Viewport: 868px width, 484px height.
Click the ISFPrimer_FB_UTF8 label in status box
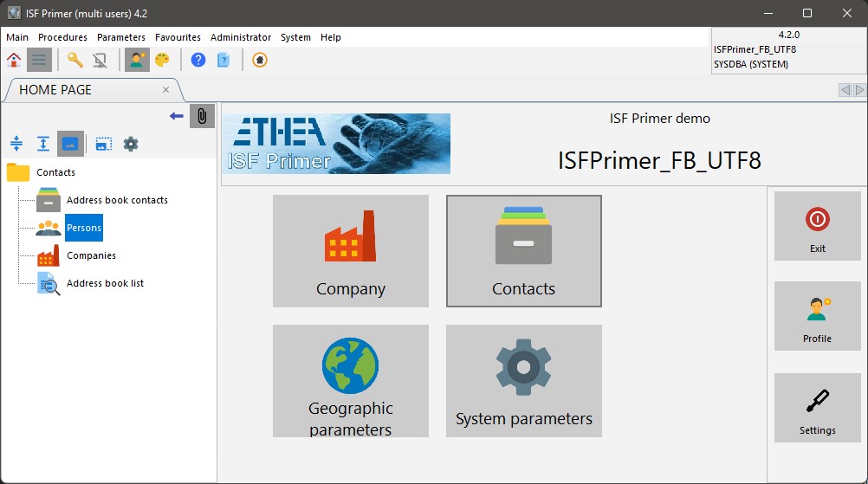tap(755, 49)
